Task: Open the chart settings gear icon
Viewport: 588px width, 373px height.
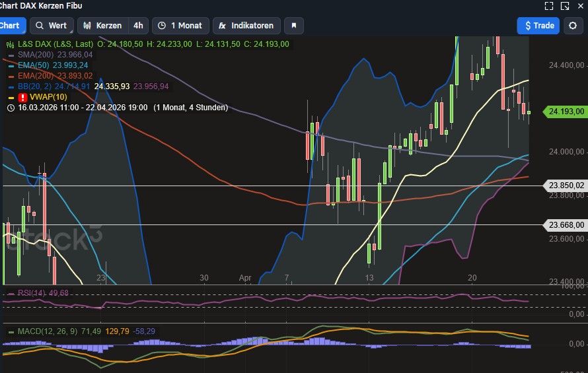Action: pos(573,26)
